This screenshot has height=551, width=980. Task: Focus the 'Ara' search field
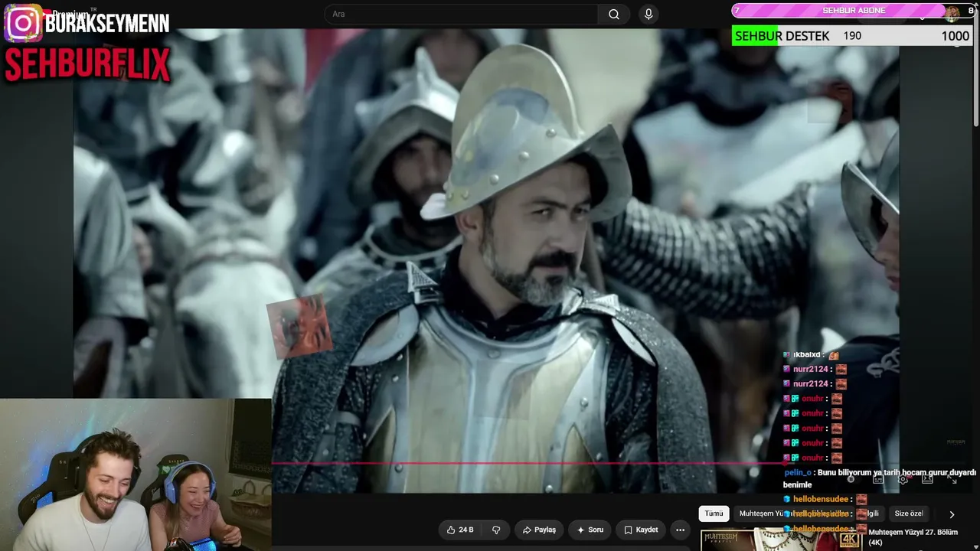point(462,14)
